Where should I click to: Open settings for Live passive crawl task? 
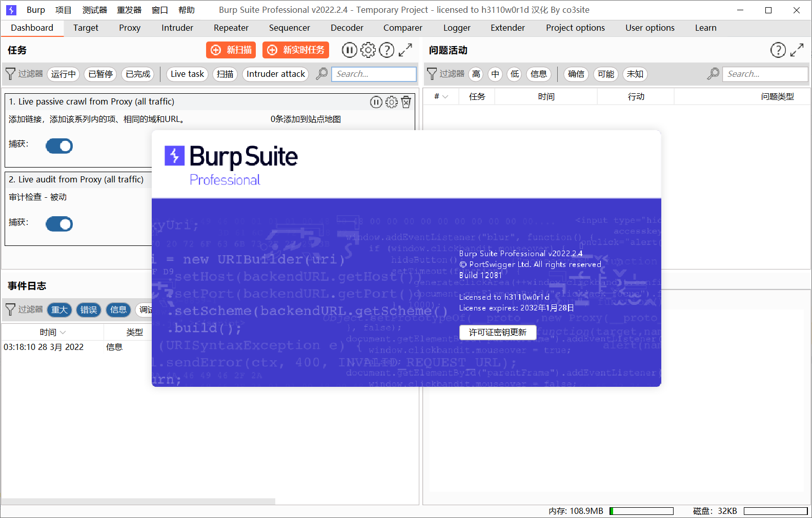(x=391, y=102)
